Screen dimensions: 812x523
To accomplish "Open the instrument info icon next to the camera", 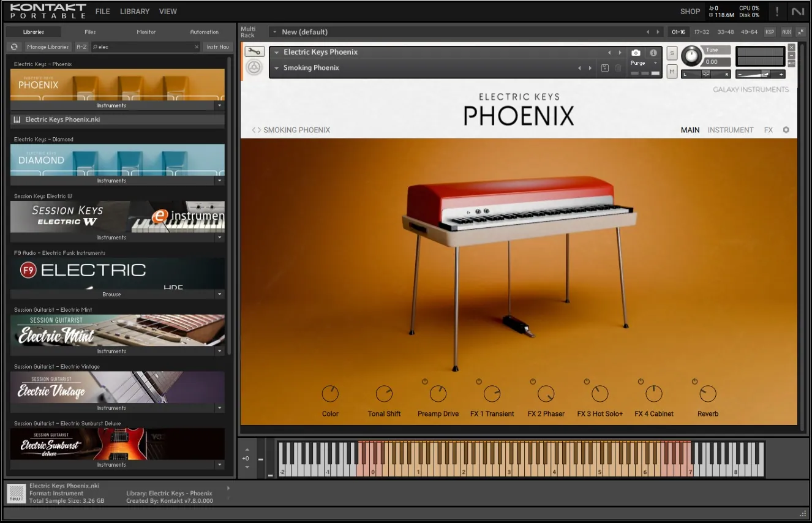I will coord(653,53).
